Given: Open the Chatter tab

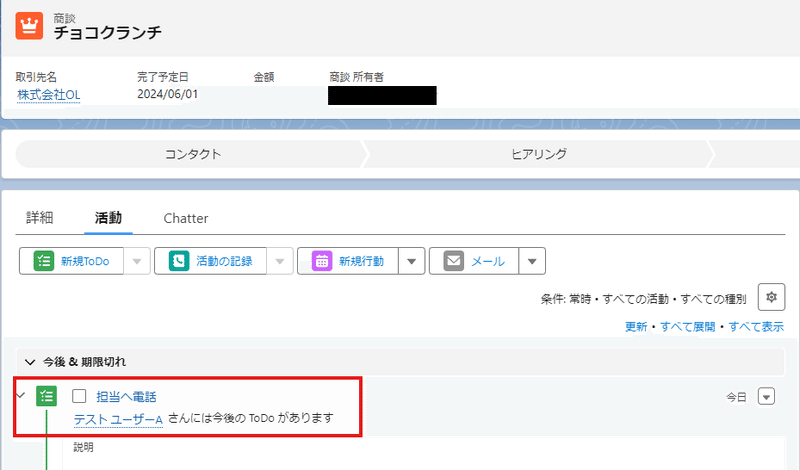Looking at the screenshot, I should click(x=186, y=218).
